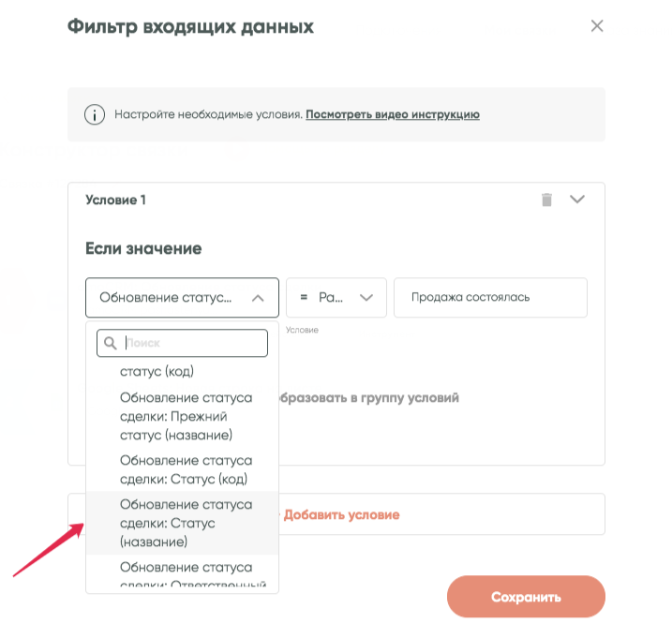Open Посмотреть видео инструкцию link
The image size is (672, 638).
point(393,115)
